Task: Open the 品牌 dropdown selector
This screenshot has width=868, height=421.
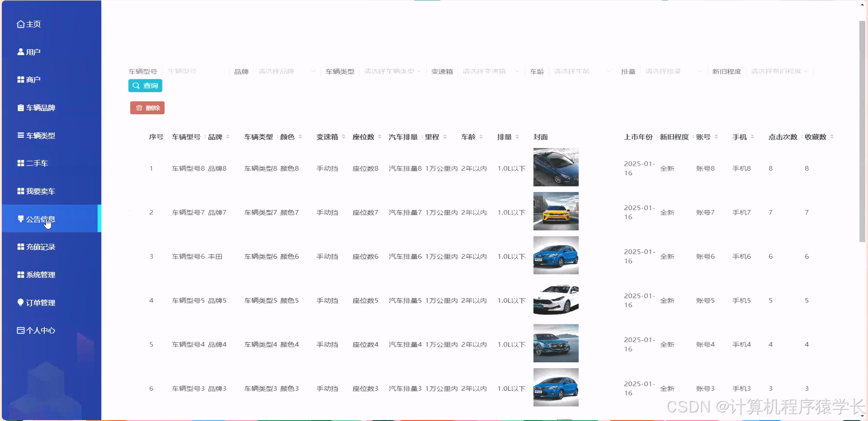Action: pyautogui.click(x=286, y=71)
